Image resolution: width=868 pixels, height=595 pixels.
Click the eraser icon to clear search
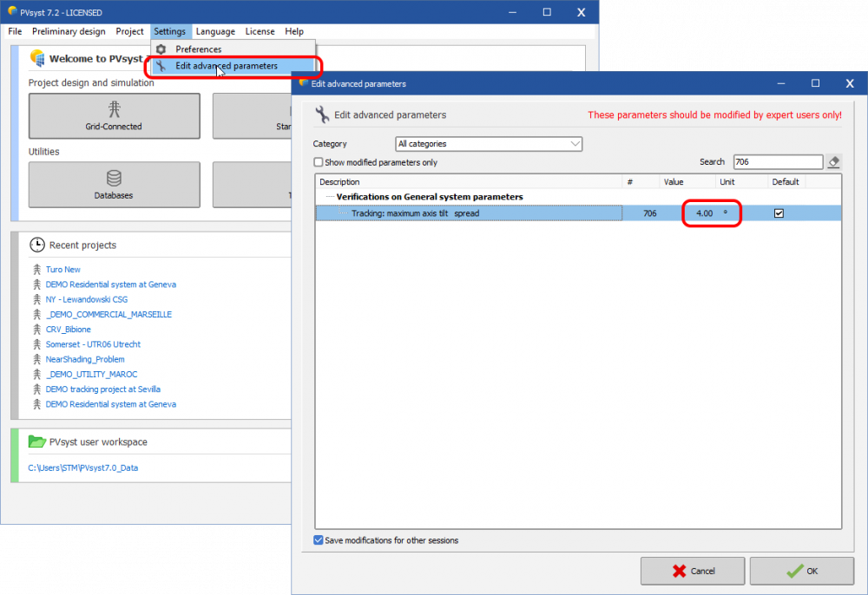[x=833, y=162]
